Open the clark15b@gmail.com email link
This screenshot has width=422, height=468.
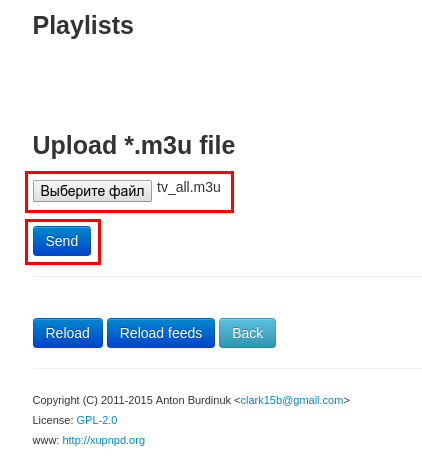tap(292, 400)
